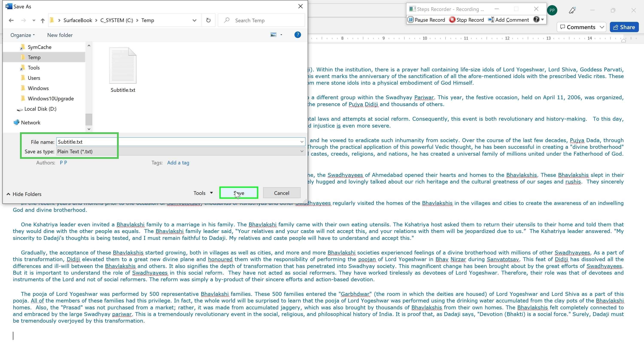Select Temp folder in navigation pane

tap(34, 57)
